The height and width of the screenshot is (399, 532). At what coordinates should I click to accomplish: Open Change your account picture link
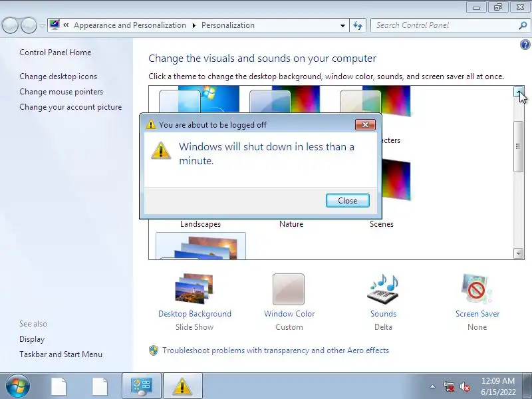(x=70, y=107)
